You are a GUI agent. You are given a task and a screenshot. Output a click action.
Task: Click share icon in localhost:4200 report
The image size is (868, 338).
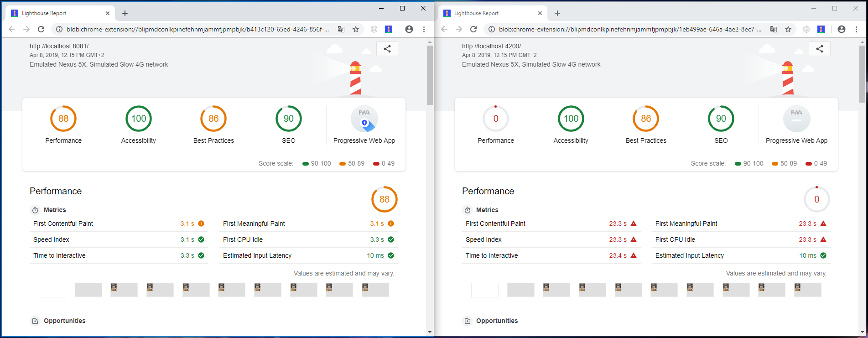tap(819, 49)
